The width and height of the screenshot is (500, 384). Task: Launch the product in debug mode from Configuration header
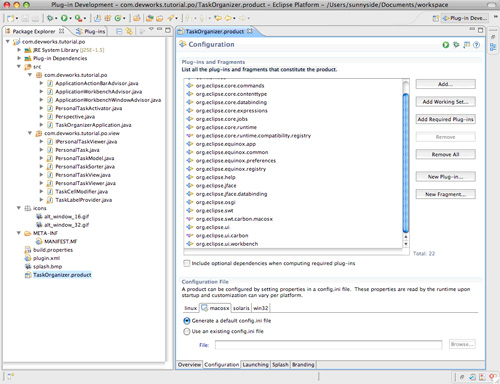pos(456,45)
